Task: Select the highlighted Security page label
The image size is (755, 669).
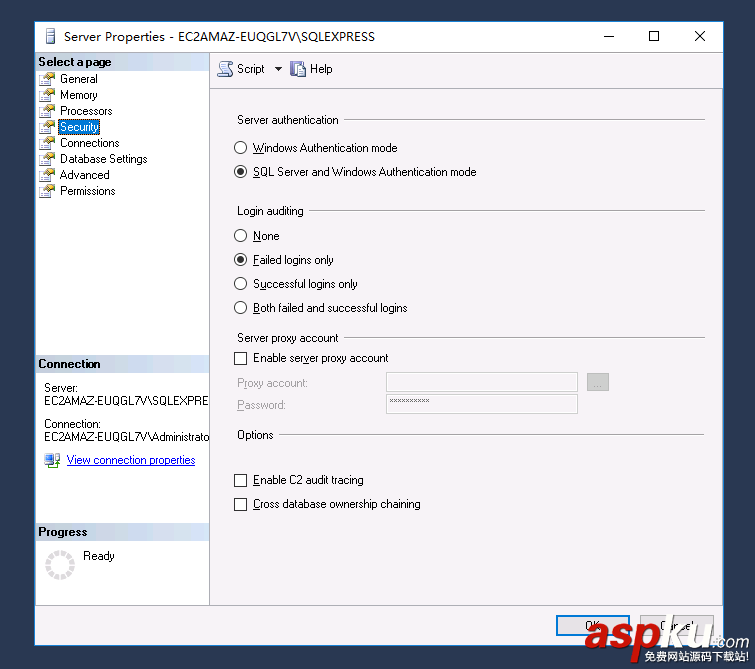Action: [79, 127]
